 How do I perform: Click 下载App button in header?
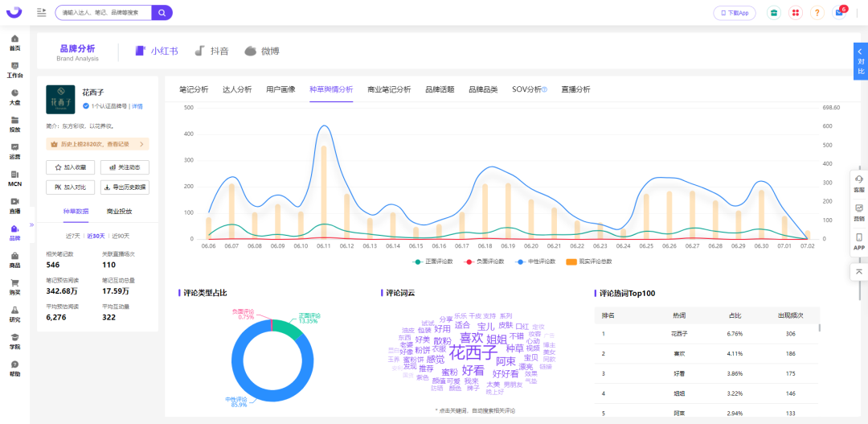pos(735,13)
